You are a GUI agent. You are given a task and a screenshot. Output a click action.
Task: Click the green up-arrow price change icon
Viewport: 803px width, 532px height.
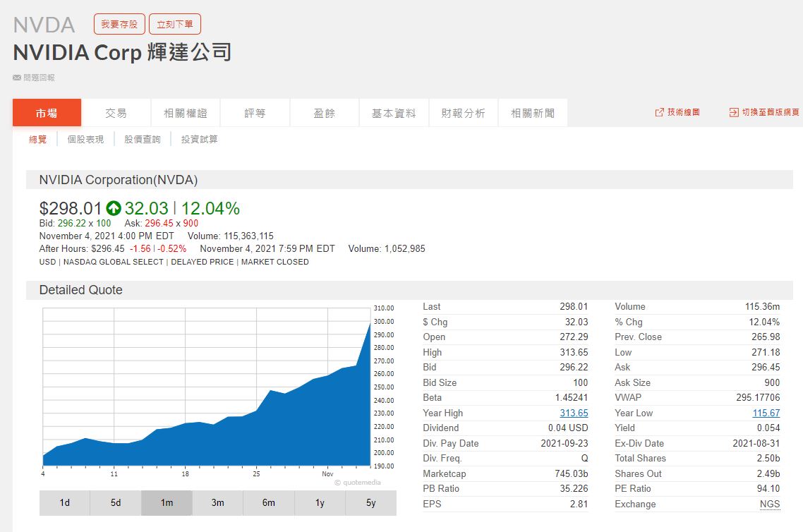[114, 208]
